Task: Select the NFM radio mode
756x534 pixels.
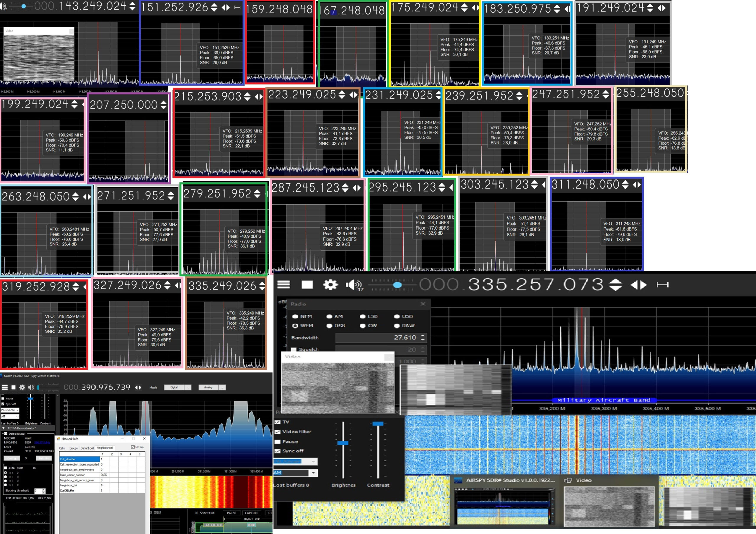Action: pos(295,316)
